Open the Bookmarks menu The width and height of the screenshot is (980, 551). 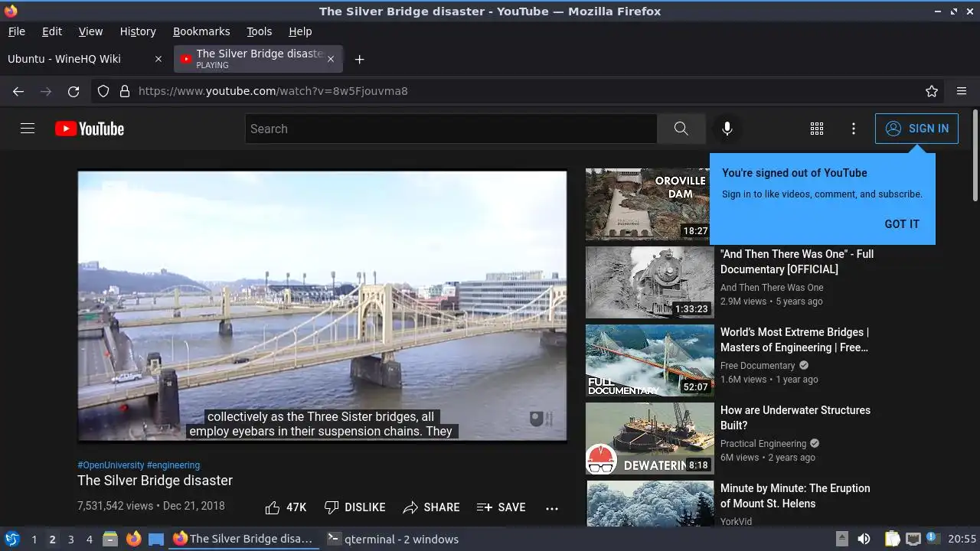click(201, 31)
